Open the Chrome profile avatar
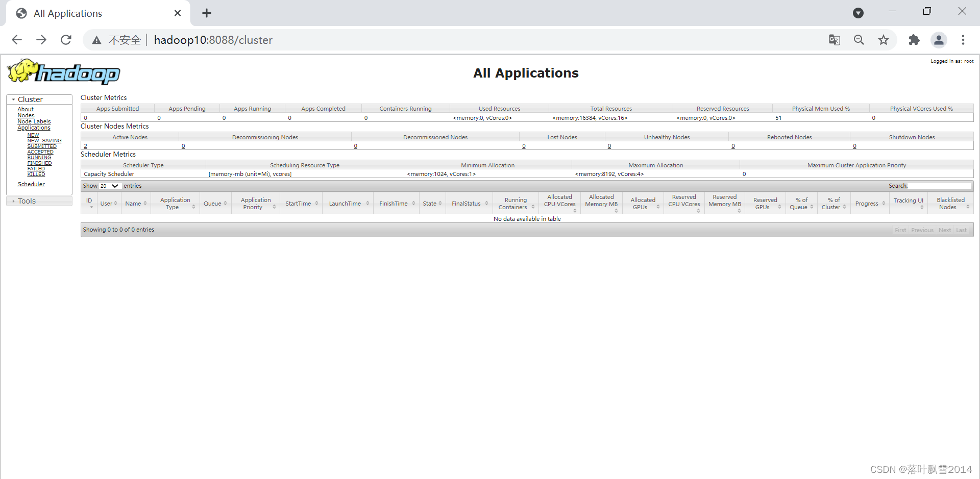 coord(939,40)
